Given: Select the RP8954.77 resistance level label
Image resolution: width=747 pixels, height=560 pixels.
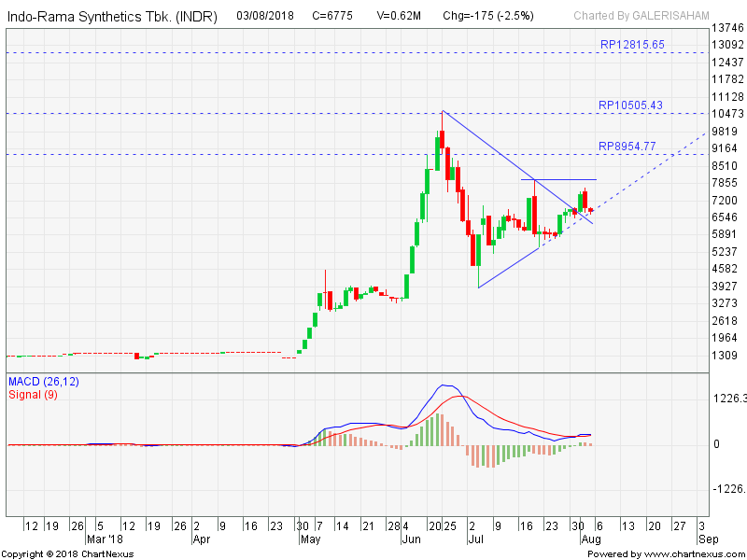Looking at the screenshot, I should (x=628, y=147).
